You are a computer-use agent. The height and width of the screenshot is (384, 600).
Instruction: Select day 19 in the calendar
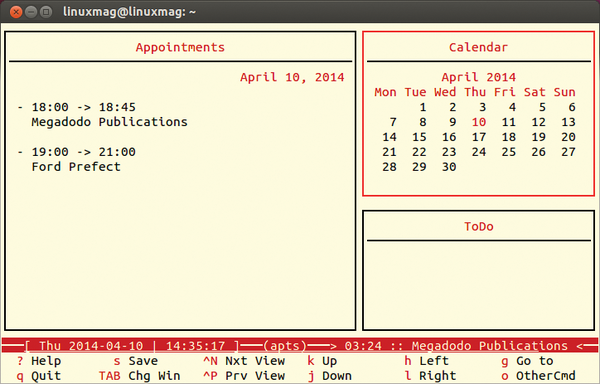click(538, 137)
